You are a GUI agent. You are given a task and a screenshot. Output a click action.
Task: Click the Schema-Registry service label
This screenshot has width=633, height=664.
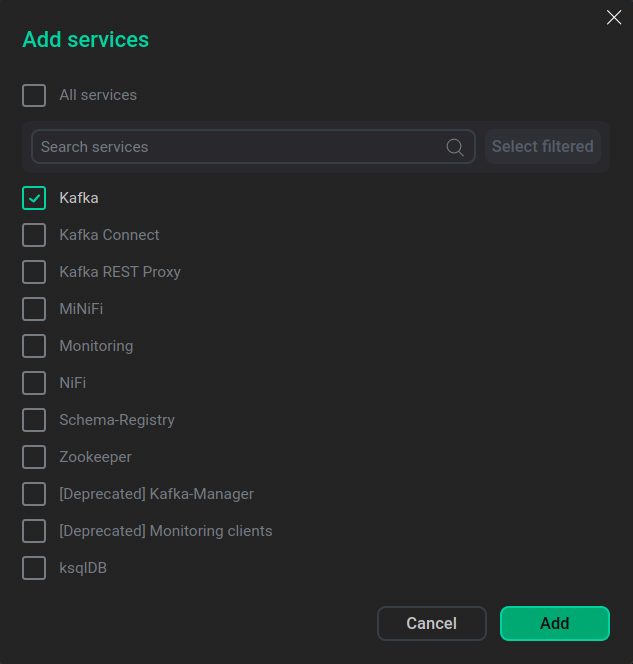[x=117, y=420]
